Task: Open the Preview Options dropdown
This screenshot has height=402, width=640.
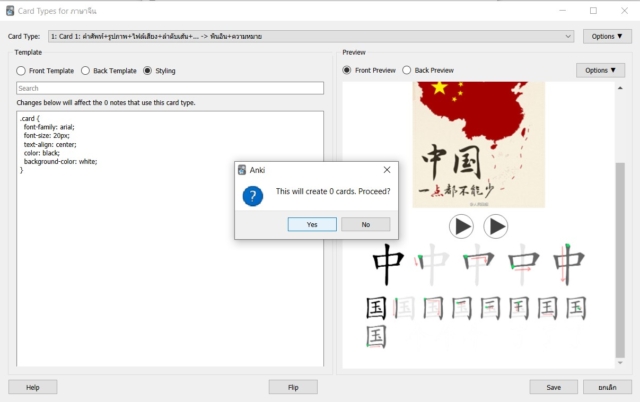Action: point(600,70)
